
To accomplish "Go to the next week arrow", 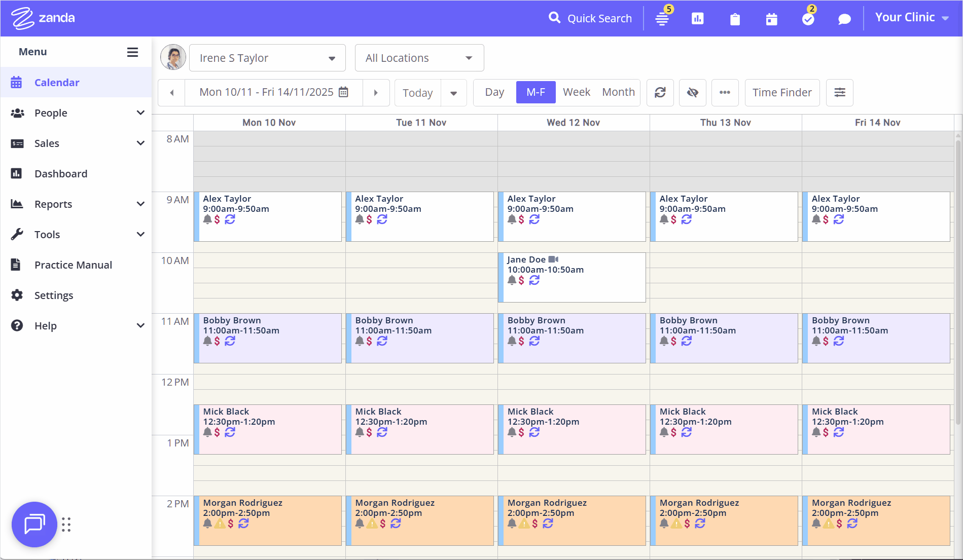I will tap(376, 93).
